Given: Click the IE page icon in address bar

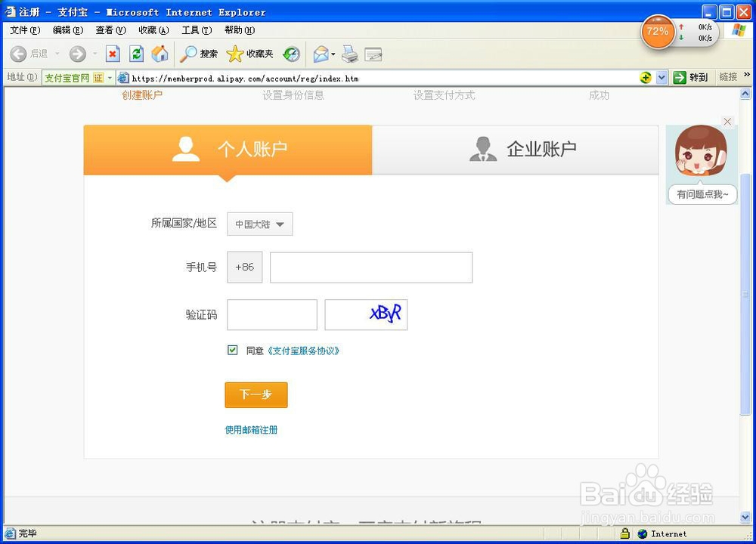Looking at the screenshot, I should pos(123,78).
